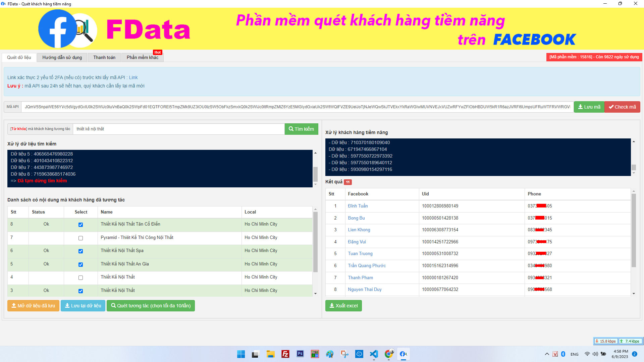Viewport: 644px width, 362px height.
Task: Untick checkbox for Thiết Kế Nội Thất Spa
Action: tap(80, 251)
